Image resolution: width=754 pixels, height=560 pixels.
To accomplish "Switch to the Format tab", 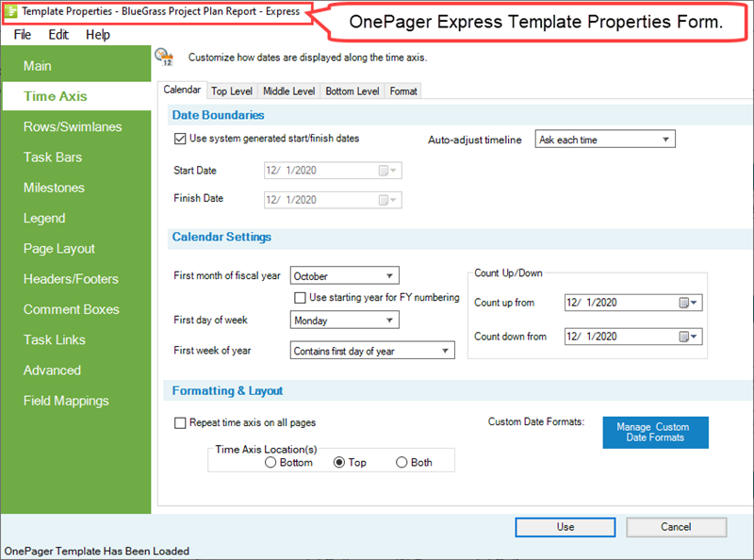I will coord(402,91).
